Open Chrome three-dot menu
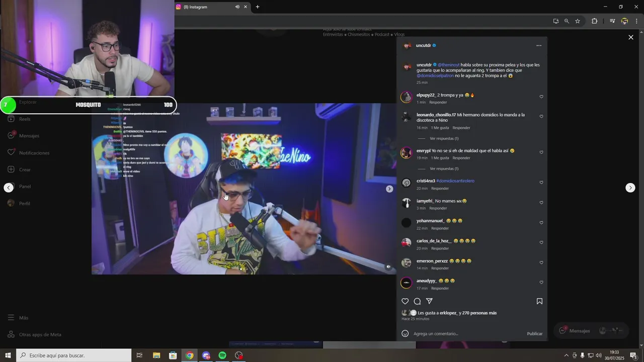The image size is (644, 362). [637, 21]
